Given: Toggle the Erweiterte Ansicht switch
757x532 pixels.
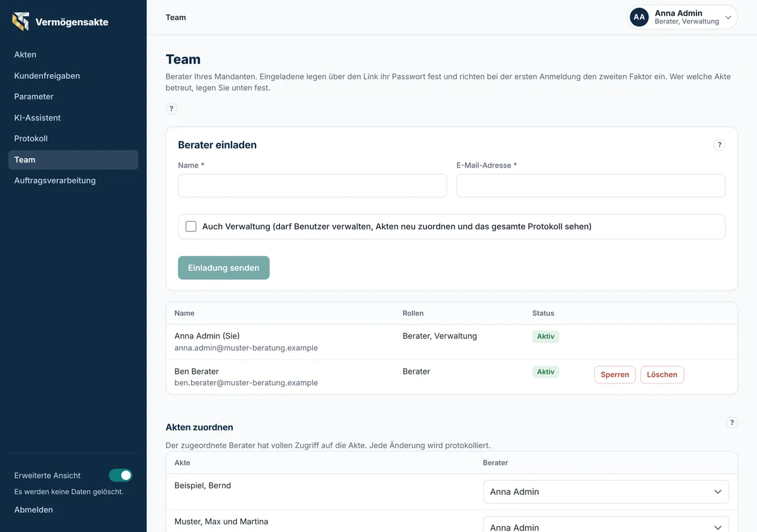Looking at the screenshot, I should pyautogui.click(x=120, y=475).
